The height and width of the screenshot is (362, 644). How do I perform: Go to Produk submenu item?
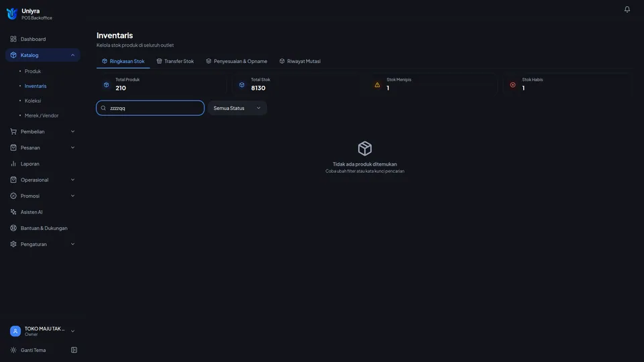(32, 71)
